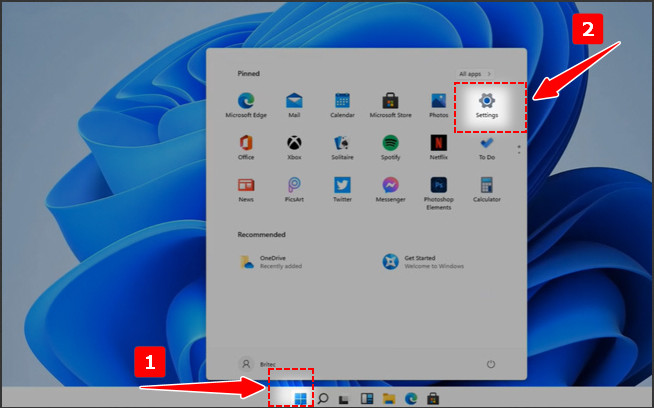Open the Photos app
Image resolution: width=654 pixels, height=408 pixels.
tap(438, 105)
